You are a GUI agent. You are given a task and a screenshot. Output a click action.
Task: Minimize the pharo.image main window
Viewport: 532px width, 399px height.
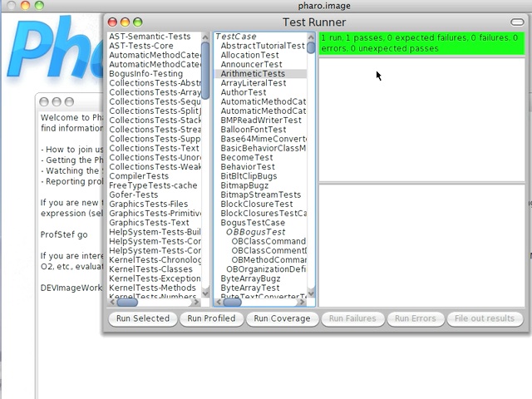click(x=25, y=5)
